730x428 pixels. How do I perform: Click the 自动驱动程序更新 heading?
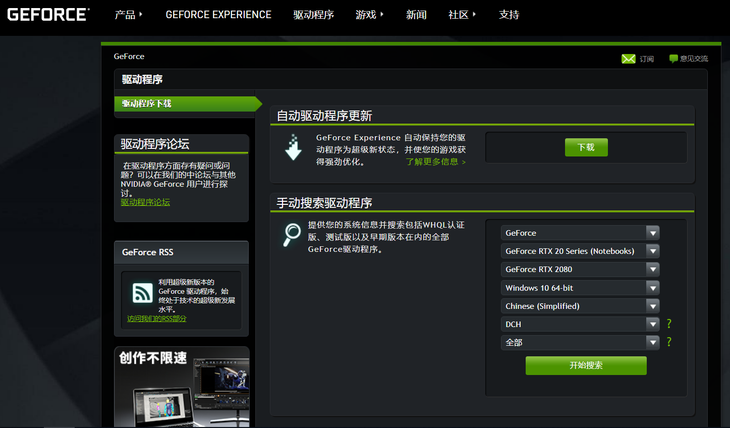324,115
